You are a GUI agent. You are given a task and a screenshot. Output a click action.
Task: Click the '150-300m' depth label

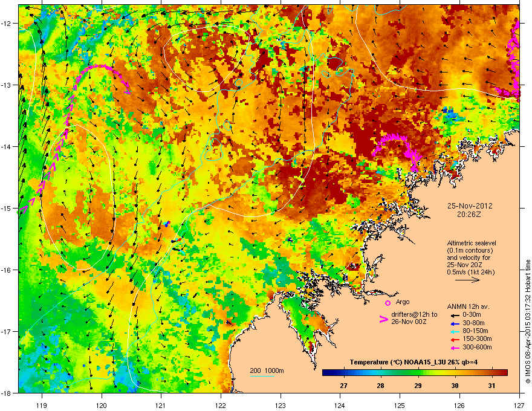(x=477, y=338)
